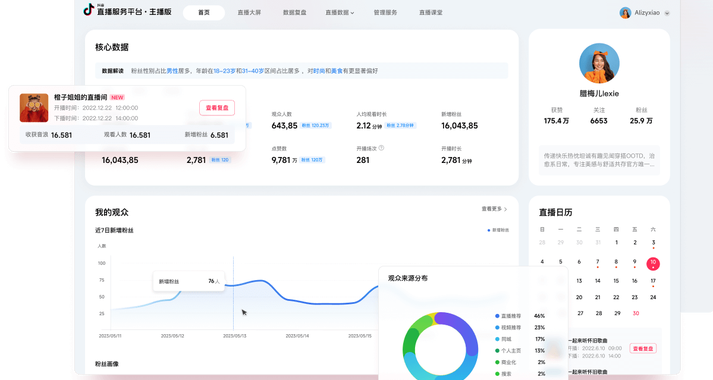Viewport: 713px width, 380px height.
Task: Click the 开播场次 value 281
Action: [363, 160]
